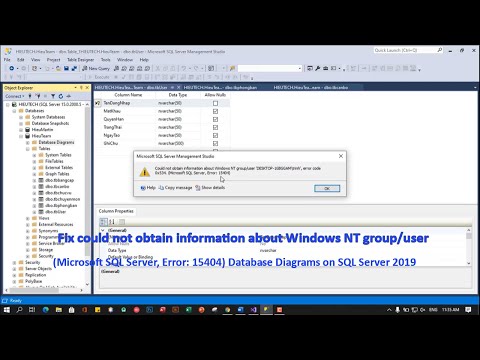Switch to the dbo.tbphongban tab

click(x=220, y=87)
